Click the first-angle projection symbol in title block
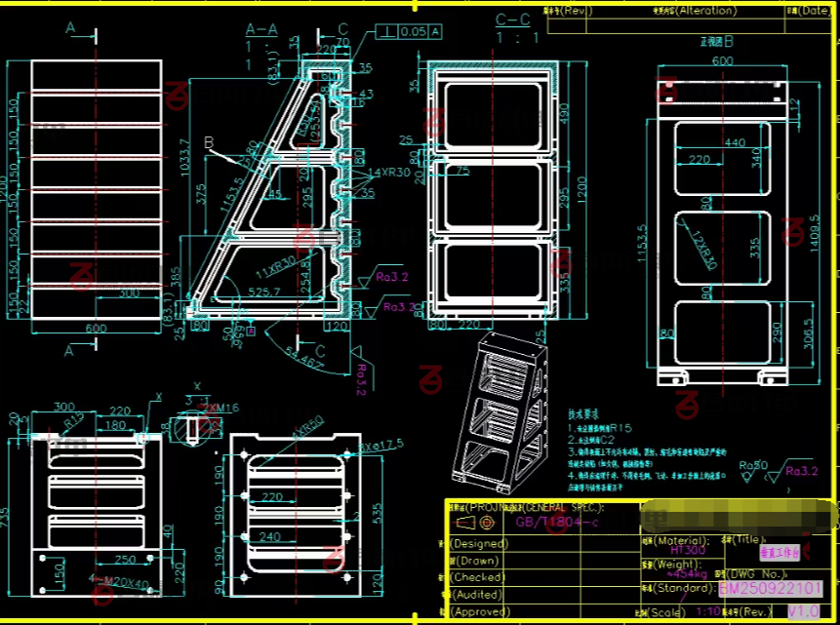The image size is (840, 625). click(469, 522)
